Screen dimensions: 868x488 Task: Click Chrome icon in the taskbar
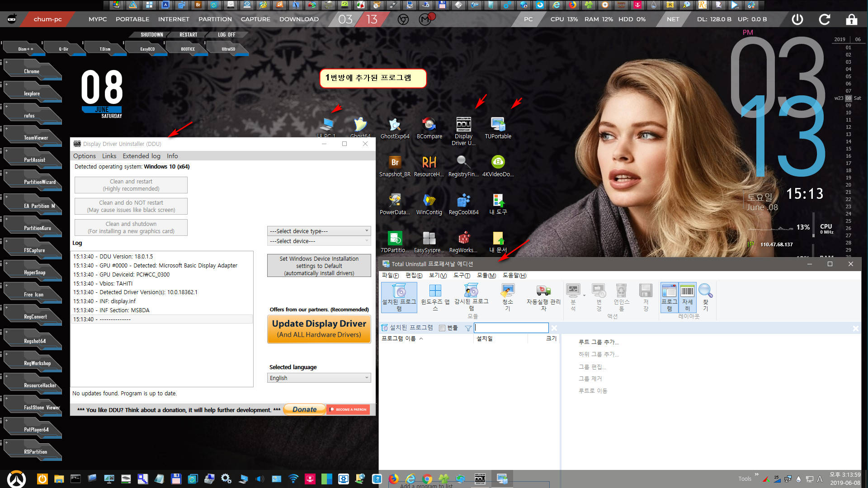click(x=427, y=479)
